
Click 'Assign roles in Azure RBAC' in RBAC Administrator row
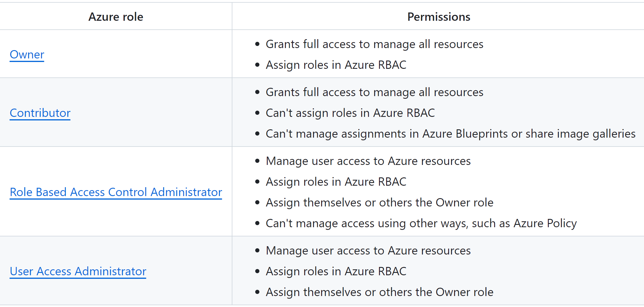(x=336, y=182)
